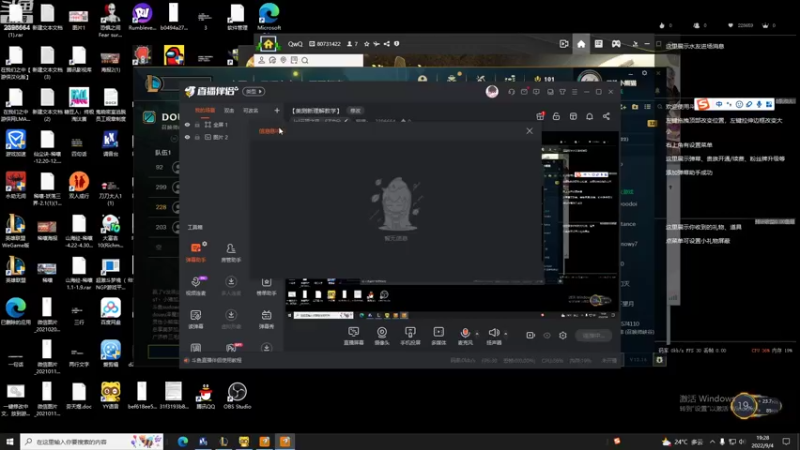This screenshot has height=450, width=800.
Task: Add a new scene with plus button
Action: click(277, 111)
